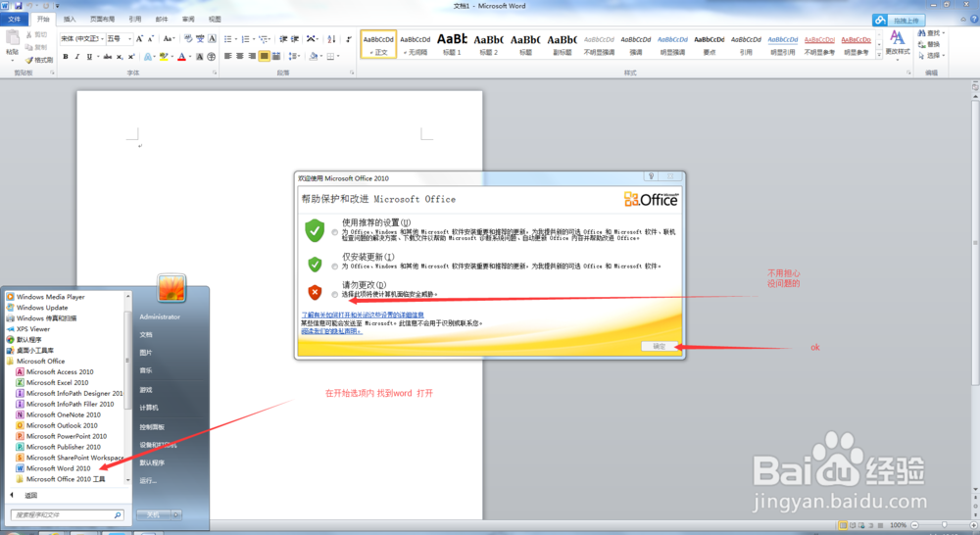Click the blue Help question mark icon
The width and height of the screenshot is (980, 535).
pos(974,20)
